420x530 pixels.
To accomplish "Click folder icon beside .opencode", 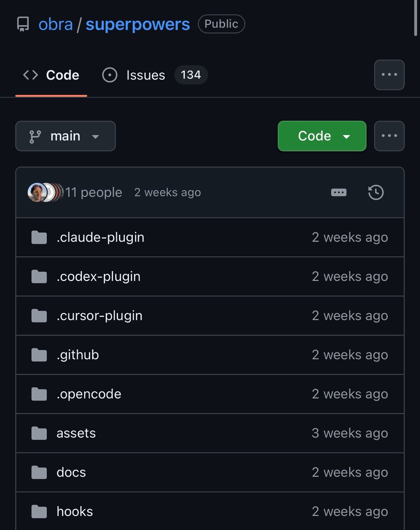I will point(39,394).
